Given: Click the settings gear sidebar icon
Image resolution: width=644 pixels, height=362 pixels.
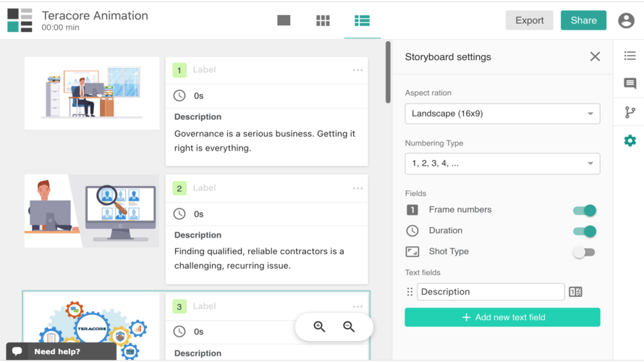Looking at the screenshot, I should [x=630, y=141].
